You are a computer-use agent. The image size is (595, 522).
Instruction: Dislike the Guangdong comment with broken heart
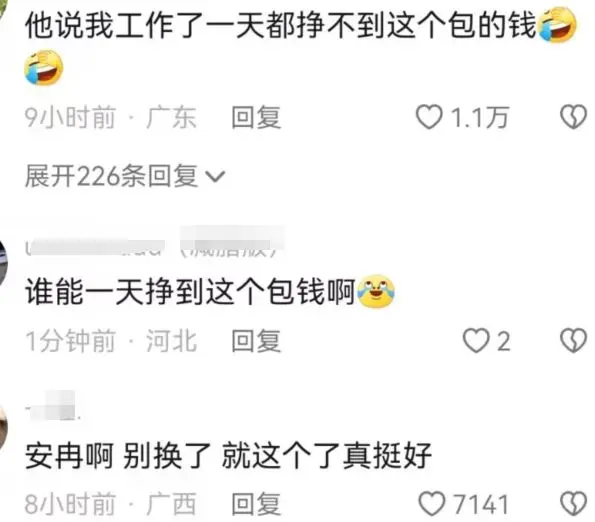573,116
